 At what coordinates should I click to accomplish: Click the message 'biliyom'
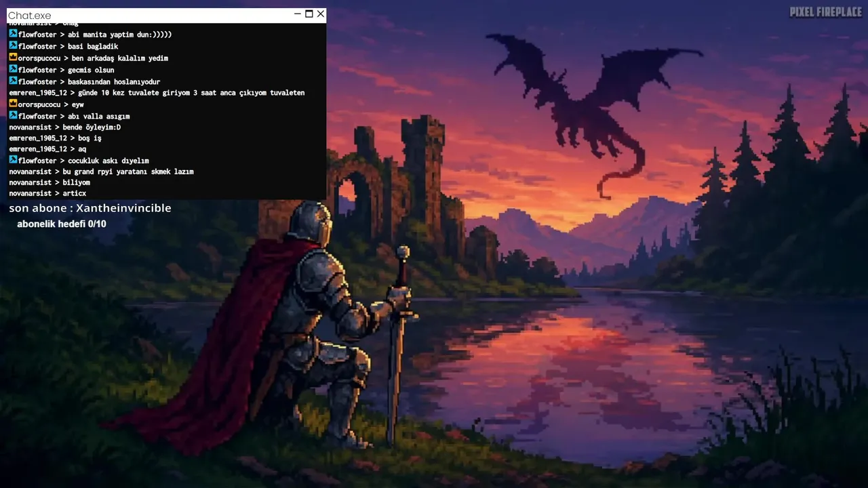click(x=76, y=182)
